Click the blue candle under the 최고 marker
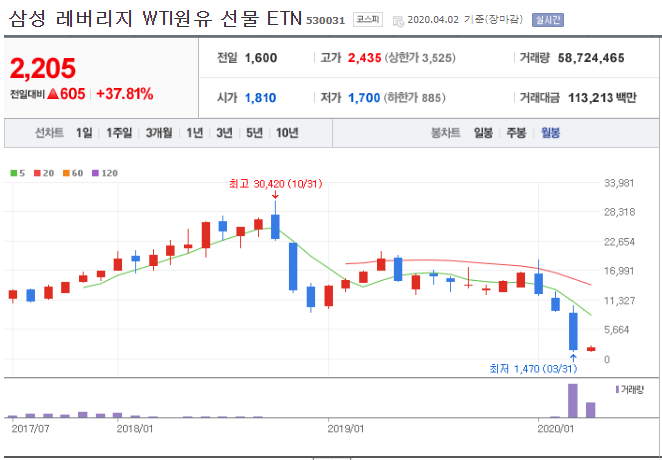This screenshot has height=460, width=662. 275,227
